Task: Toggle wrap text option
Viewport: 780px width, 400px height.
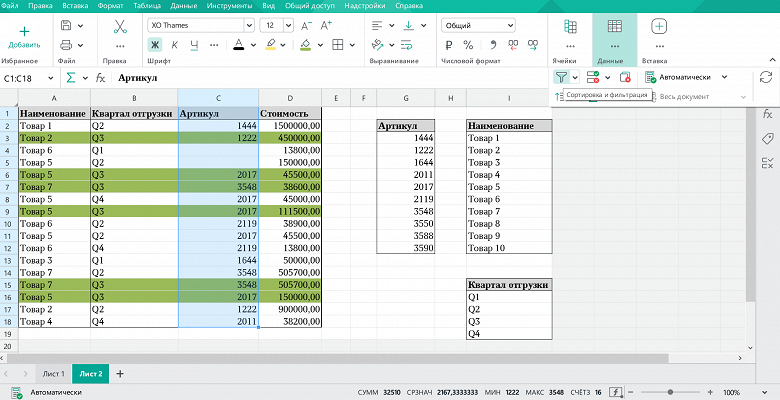Action: pyautogui.click(x=406, y=45)
